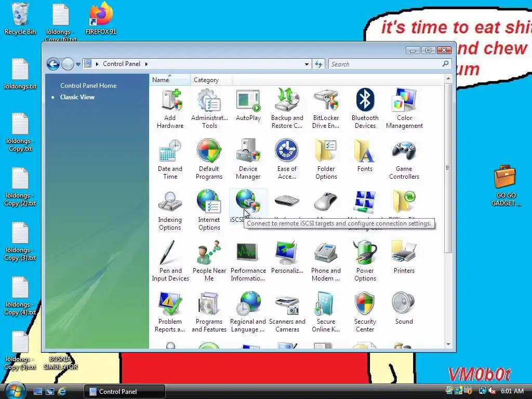Viewport: 532px width, 399px height.
Task: Open Problem Reports and Solutions
Action: click(170, 312)
